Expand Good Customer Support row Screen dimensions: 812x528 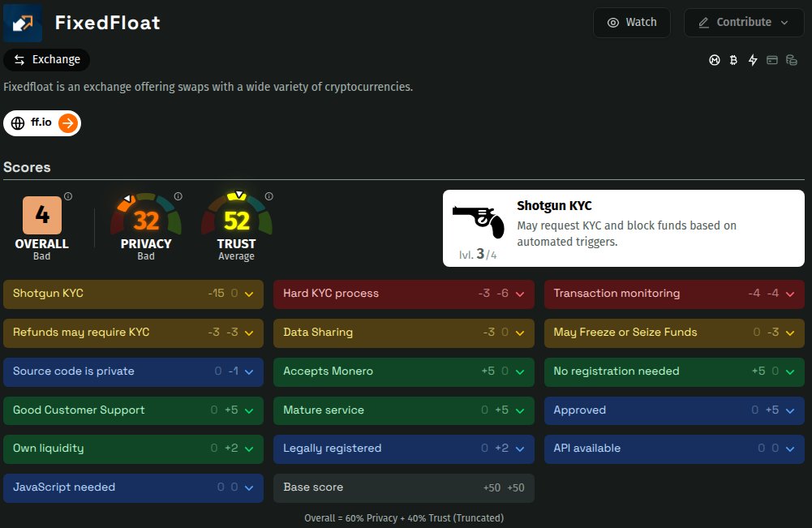133,410
